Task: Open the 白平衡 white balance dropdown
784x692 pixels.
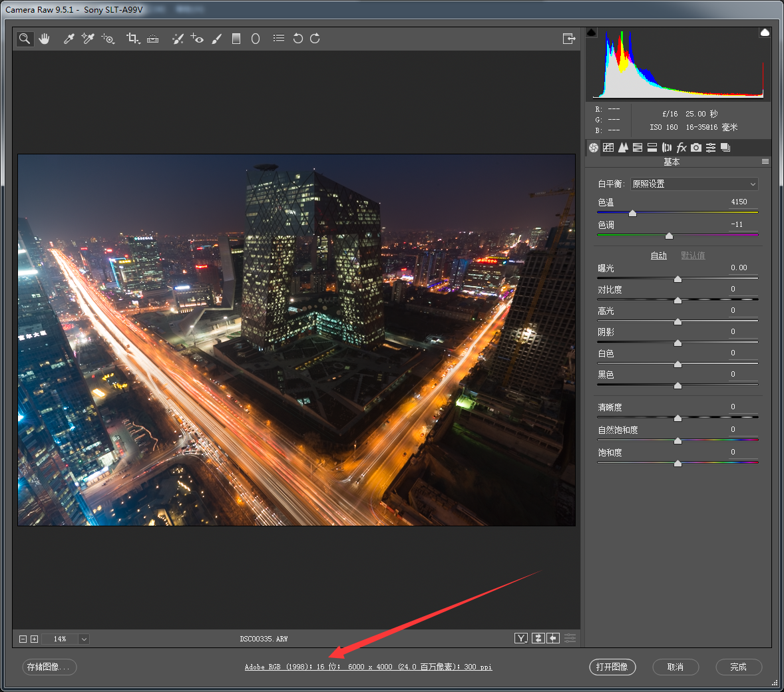Action: [693, 184]
